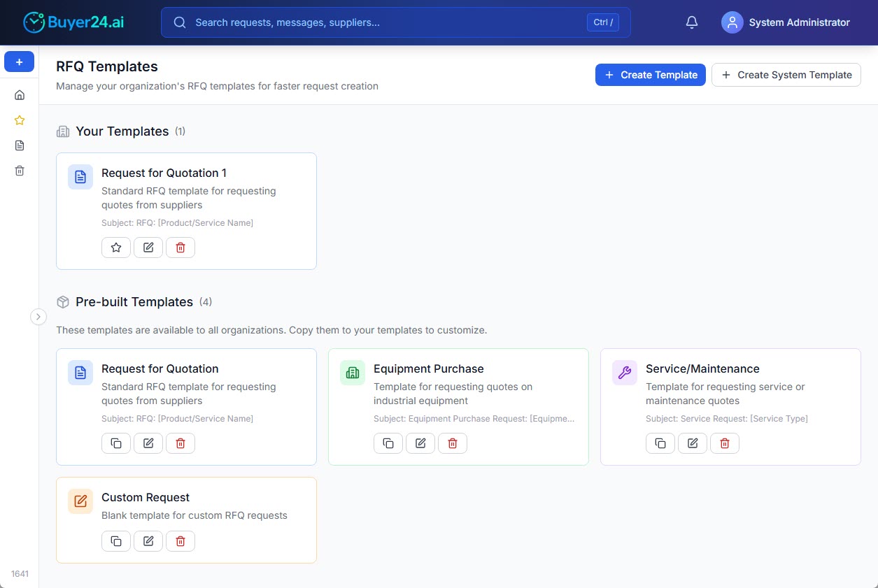The height and width of the screenshot is (588, 878).
Task: Delete the Custom Request template
Action: pyautogui.click(x=180, y=540)
